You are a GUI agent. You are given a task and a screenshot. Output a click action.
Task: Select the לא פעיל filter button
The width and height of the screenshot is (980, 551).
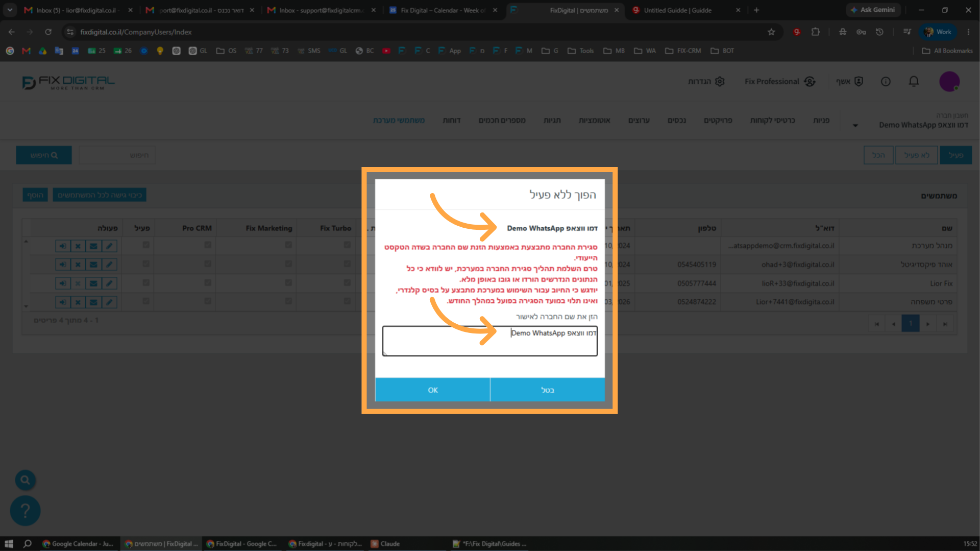tap(917, 155)
